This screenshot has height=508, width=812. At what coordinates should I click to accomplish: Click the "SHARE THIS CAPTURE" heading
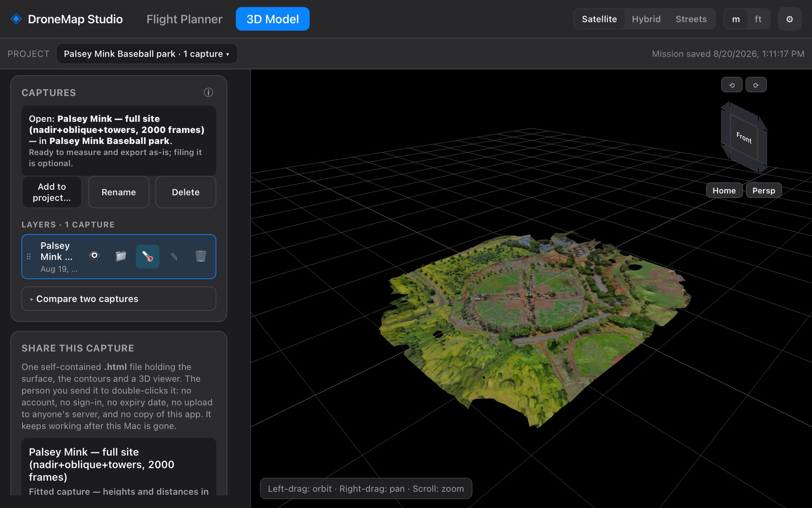78,348
